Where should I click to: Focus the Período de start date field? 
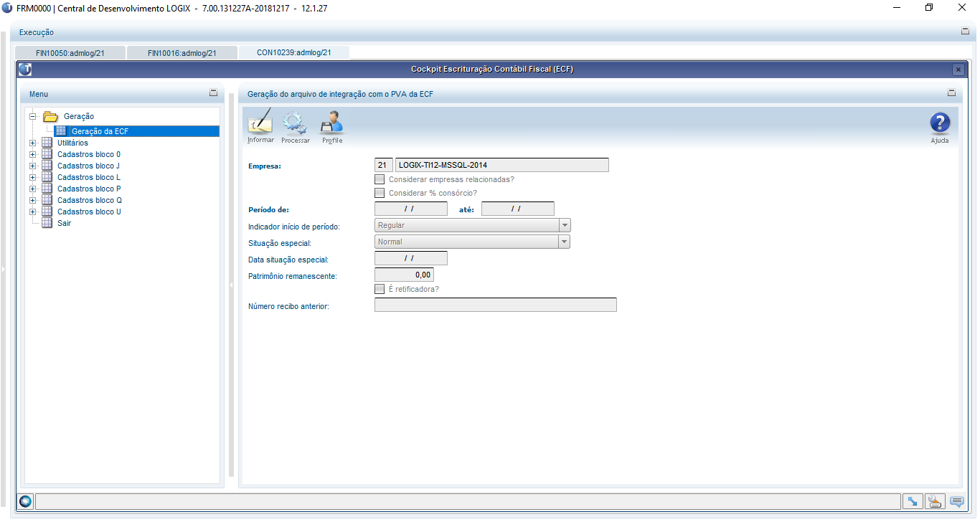(x=410, y=209)
